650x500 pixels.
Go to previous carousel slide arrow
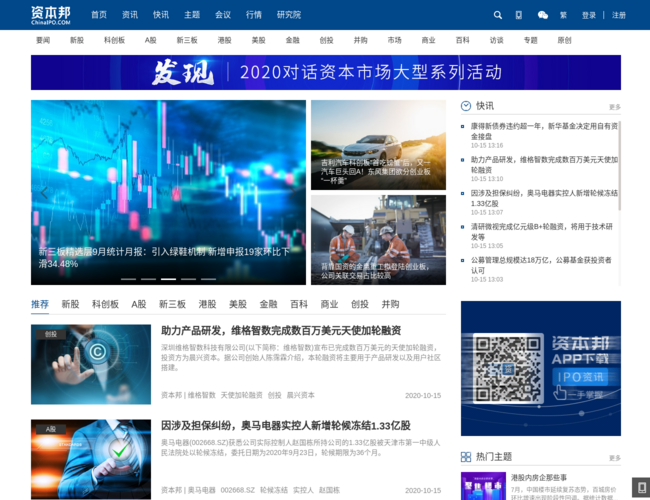pyautogui.click(x=44, y=192)
